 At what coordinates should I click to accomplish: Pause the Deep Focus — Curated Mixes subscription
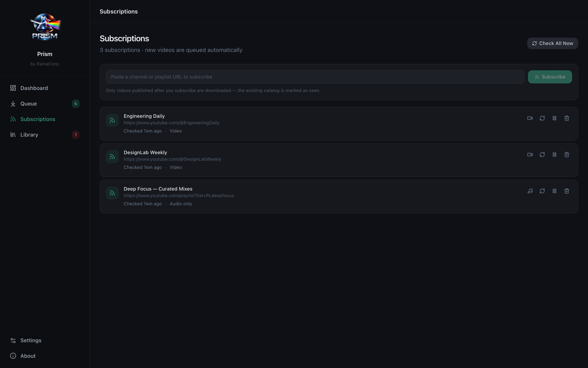pos(555,191)
